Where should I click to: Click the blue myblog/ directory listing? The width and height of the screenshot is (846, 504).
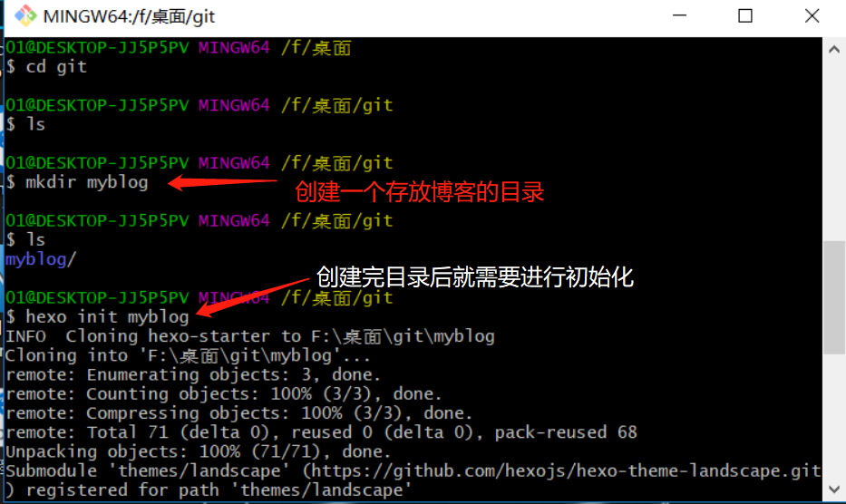point(41,259)
